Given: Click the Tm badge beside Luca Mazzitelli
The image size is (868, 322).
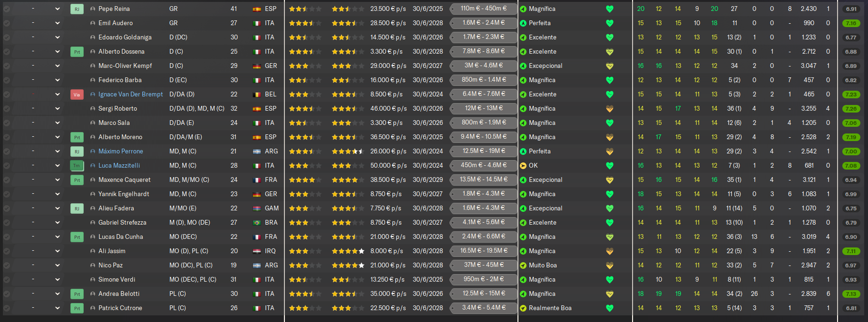Looking at the screenshot, I should [x=77, y=166].
